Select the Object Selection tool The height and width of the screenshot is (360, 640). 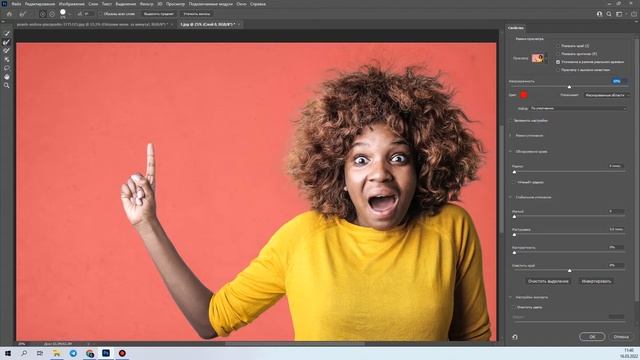point(7,60)
